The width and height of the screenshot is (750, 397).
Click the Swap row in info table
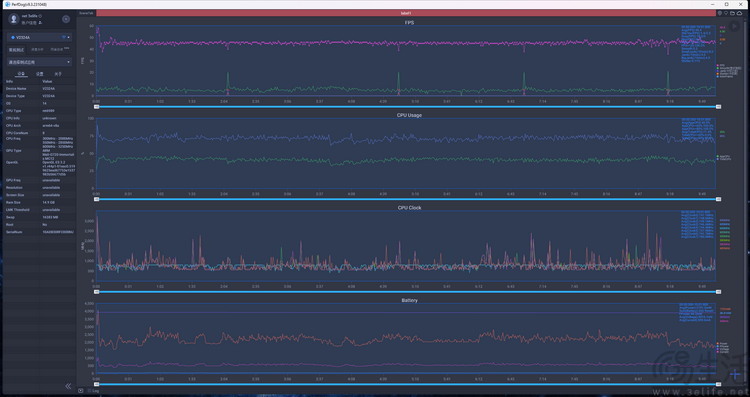click(40, 217)
